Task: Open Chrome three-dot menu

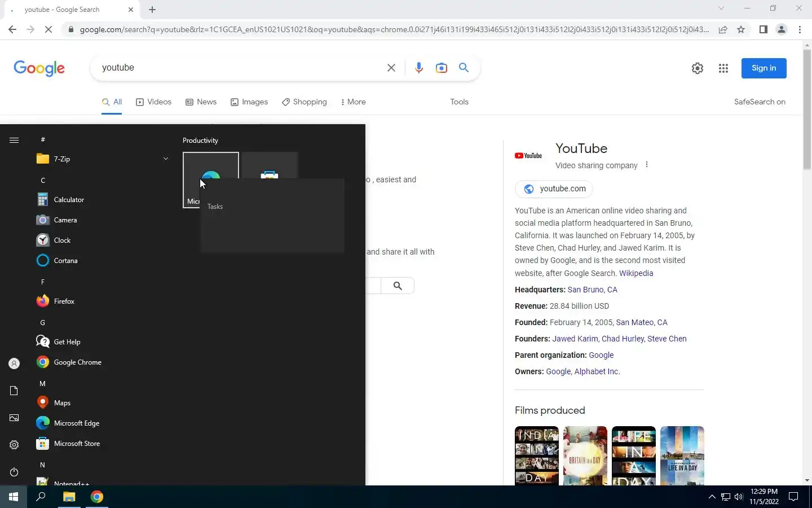Action: pyautogui.click(x=800, y=29)
